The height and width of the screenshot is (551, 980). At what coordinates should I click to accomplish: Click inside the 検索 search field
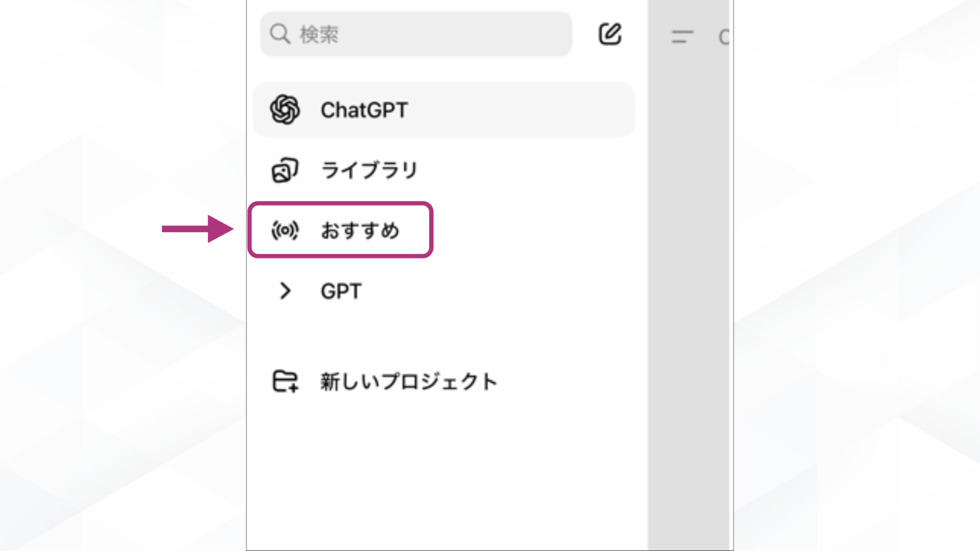(x=416, y=34)
